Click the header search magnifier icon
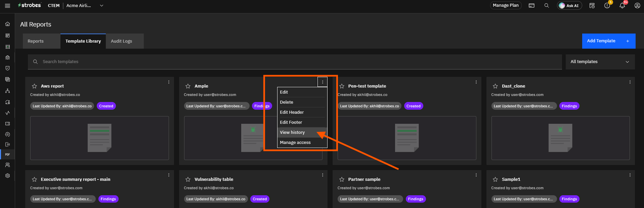 (547, 6)
